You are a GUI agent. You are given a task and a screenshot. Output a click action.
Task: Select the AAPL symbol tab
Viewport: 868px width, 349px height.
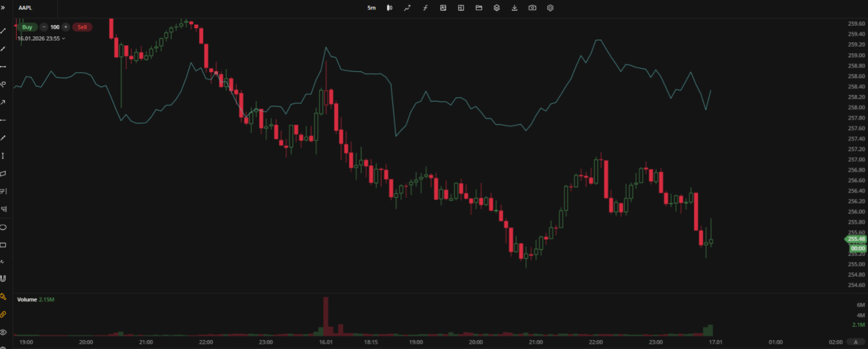click(x=24, y=8)
